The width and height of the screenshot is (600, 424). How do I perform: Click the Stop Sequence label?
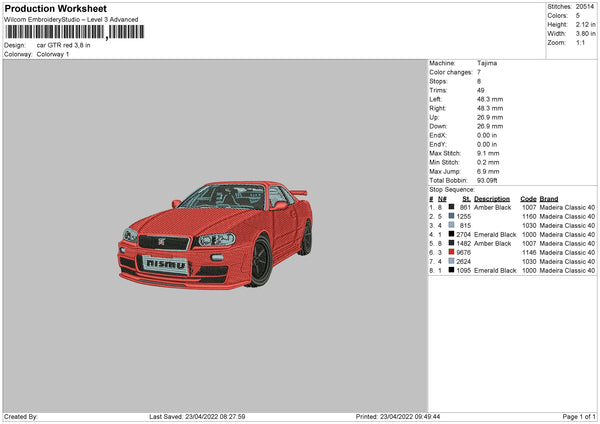(452, 188)
